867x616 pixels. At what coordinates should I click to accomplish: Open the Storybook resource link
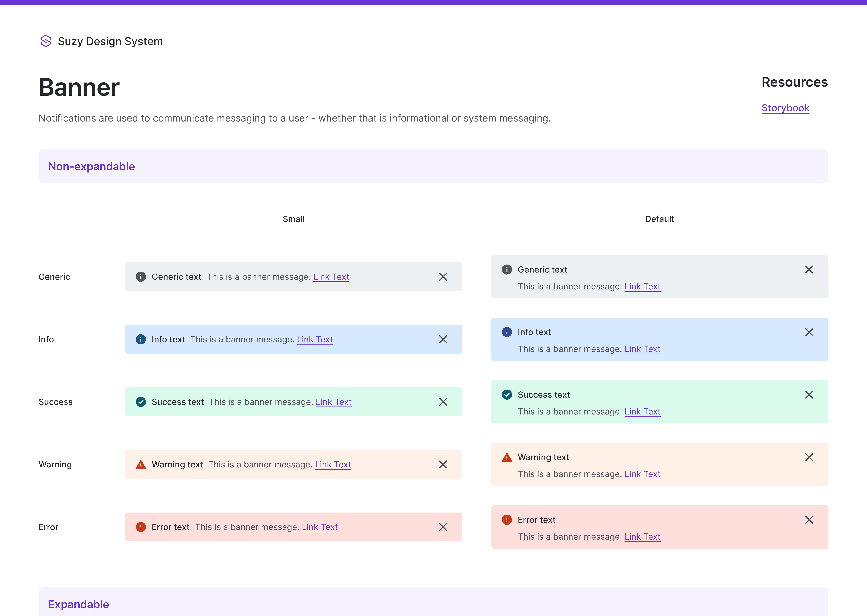coord(785,108)
